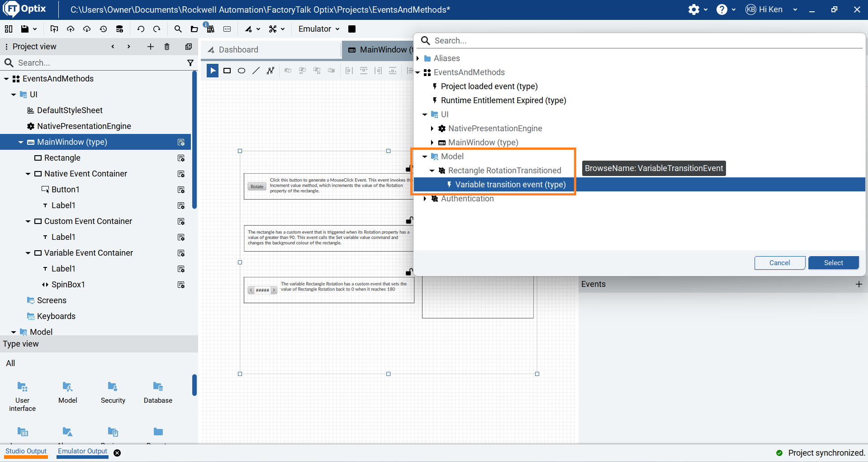Click the filter funnel icon in Project view
This screenshot has width=868, height=462.
(x=190, y=63)
